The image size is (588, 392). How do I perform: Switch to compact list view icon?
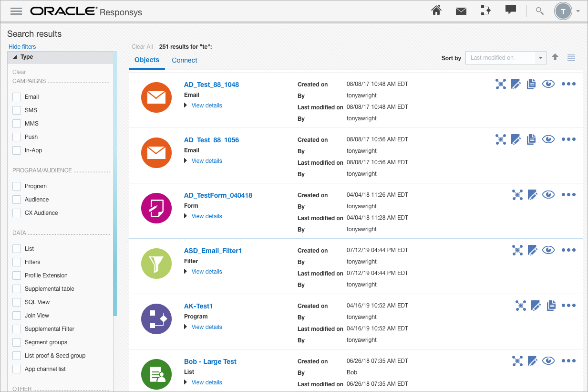pos(571,58)
